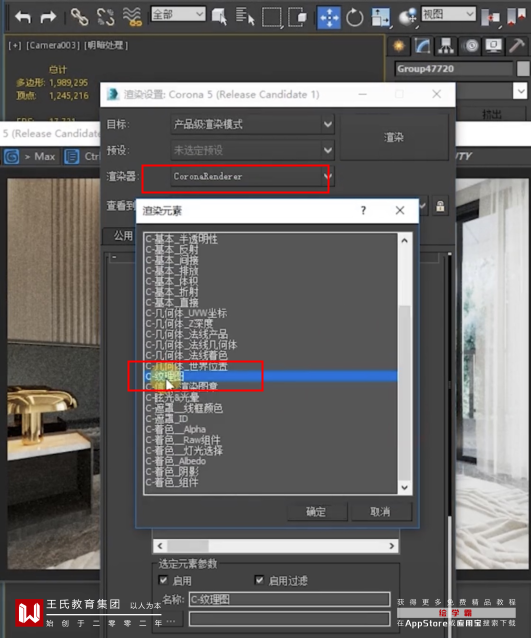
Task: Click the list icon left of Ctrl tab
Action: 72,156
